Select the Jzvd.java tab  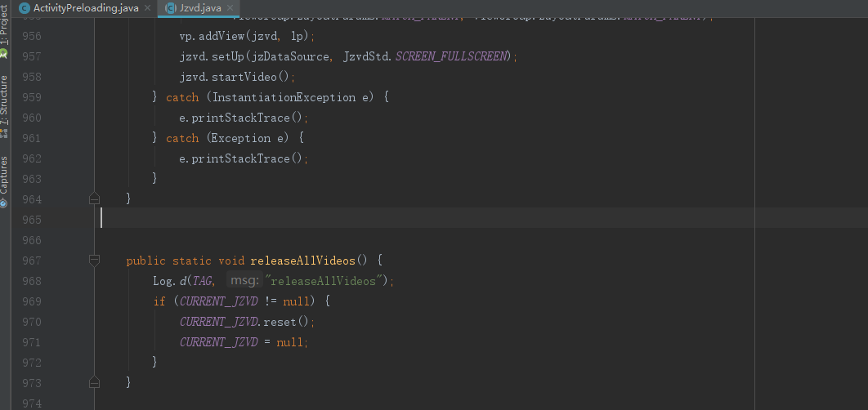click(x=200, y=7)
